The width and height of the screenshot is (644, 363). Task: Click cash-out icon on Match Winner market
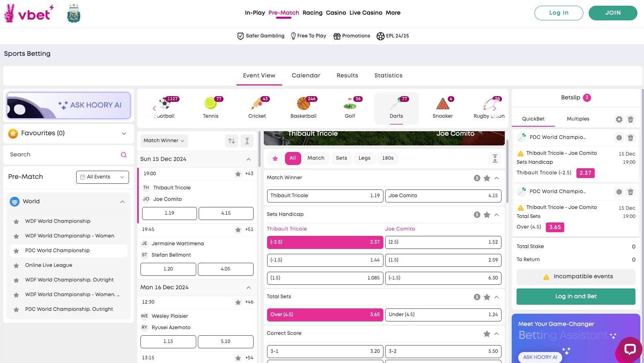[x=477, y=178]
